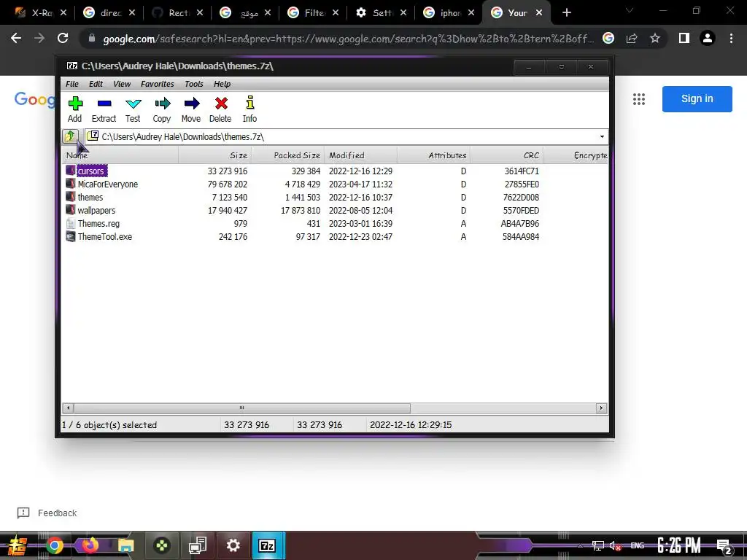
Task: Choose the Move toolbar icon
Action: pos(191,109)
